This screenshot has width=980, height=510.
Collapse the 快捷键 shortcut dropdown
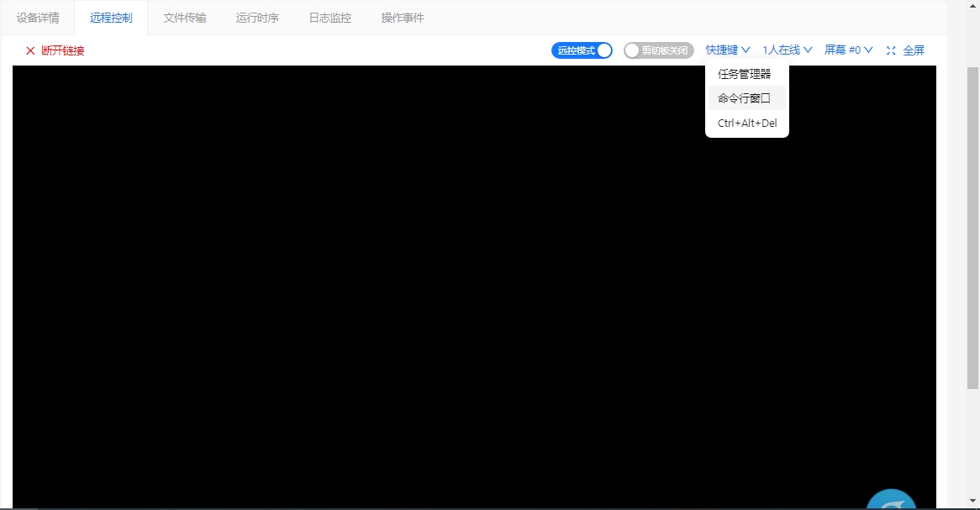click(728, 50)
